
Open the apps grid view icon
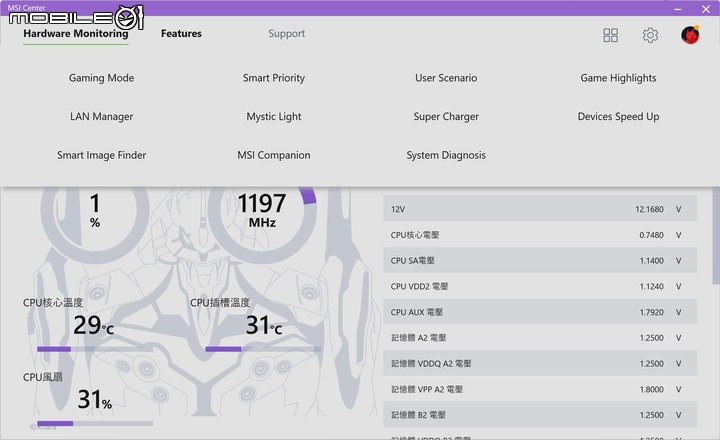coord(610,35)
